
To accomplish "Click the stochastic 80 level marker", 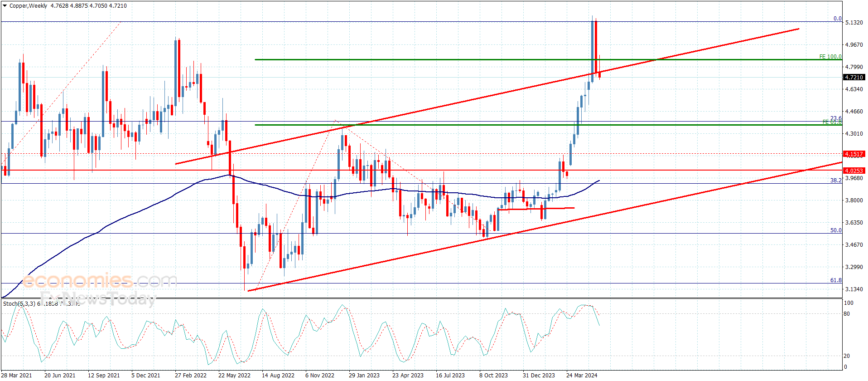I will pos(847,314).
